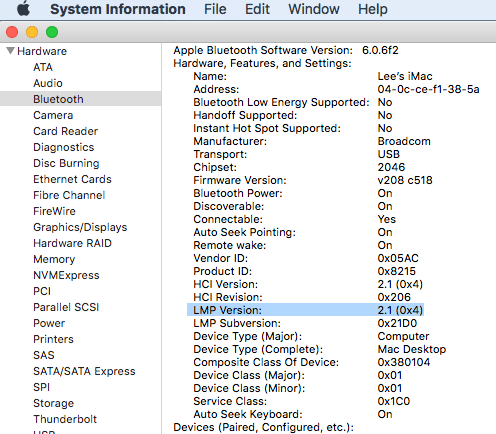
Task: Click transport value USB
Action: click(x=389, y=154)
